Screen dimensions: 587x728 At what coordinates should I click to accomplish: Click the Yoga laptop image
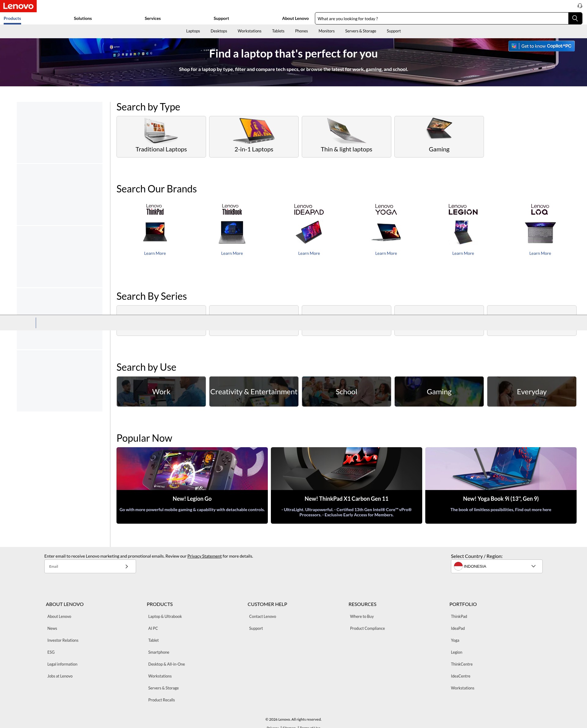click(x=386, y=232)
